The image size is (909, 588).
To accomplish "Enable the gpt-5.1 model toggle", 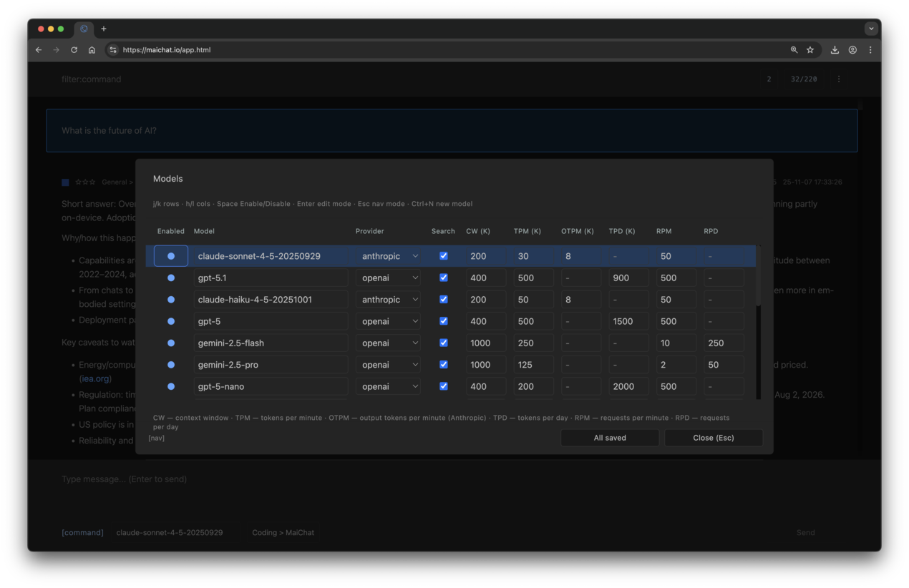I will pos(170,278).
